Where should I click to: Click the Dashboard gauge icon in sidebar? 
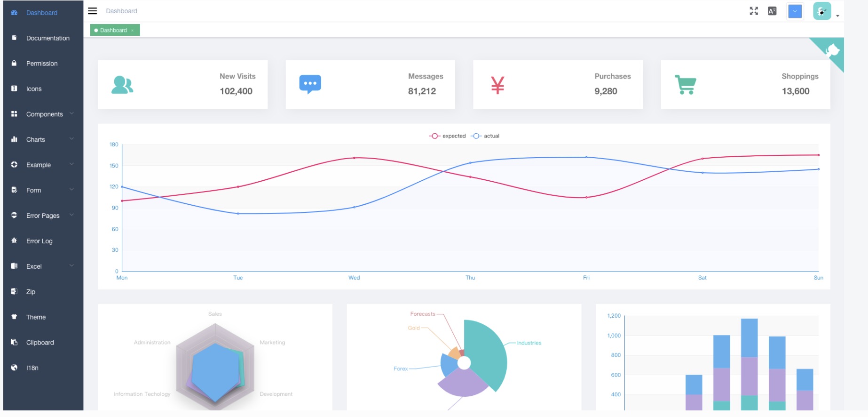[14, 13]
